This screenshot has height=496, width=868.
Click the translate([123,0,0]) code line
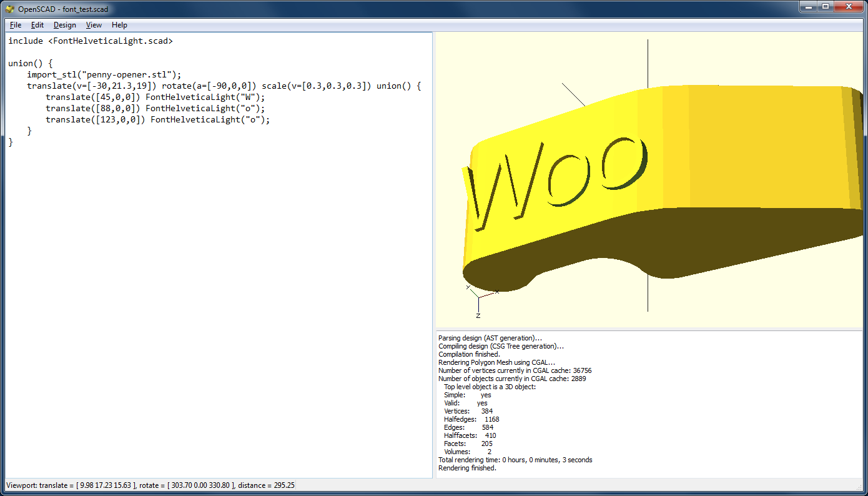[x=158, y=119]
